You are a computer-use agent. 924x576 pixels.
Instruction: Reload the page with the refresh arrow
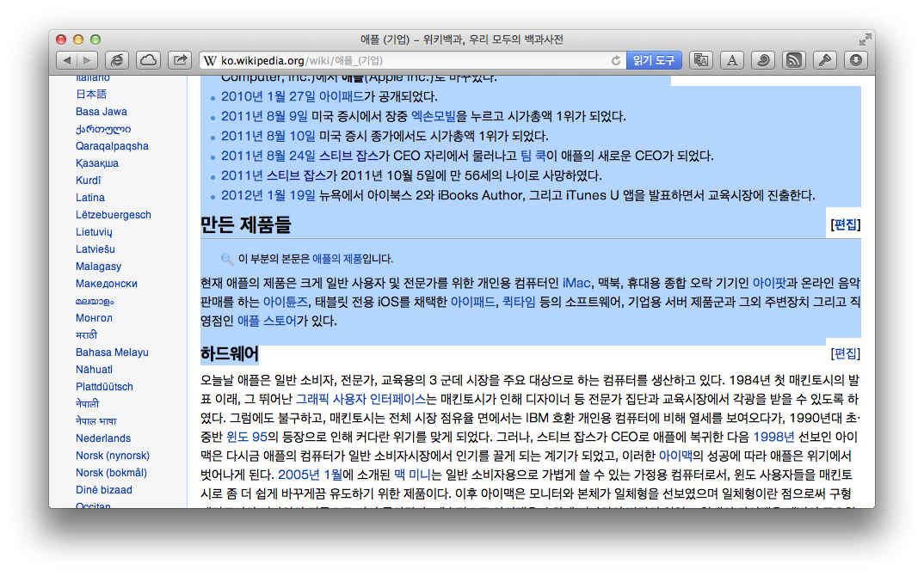pos(616,61)
